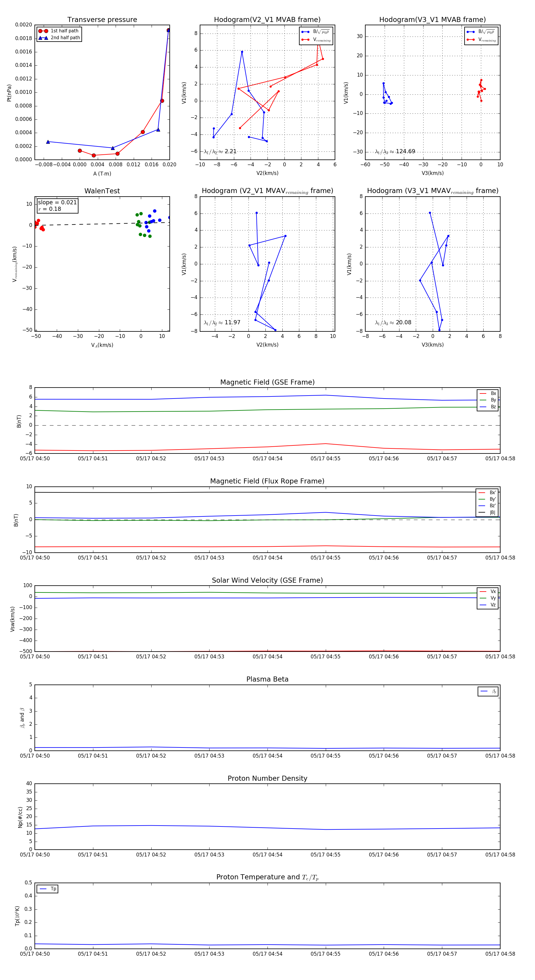This screenshot has width=535, height=980.
Task: Click the 'Vsw(km/s)' y-axis label
Action: (x=12, y=619)
